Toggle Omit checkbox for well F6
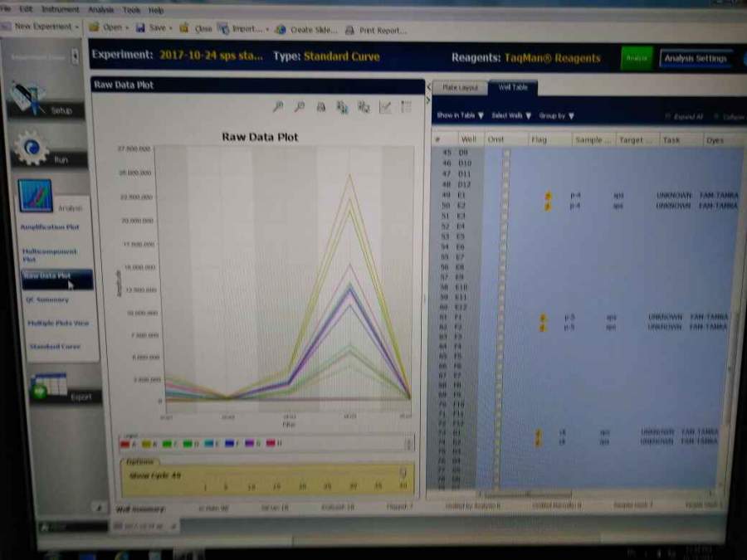 coord(500,366)
